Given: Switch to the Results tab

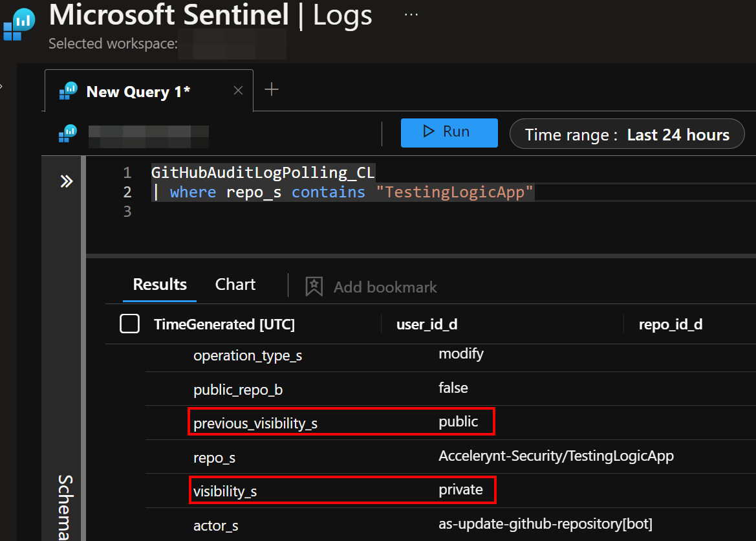Looking at the screenshot, I should (160, 285).
